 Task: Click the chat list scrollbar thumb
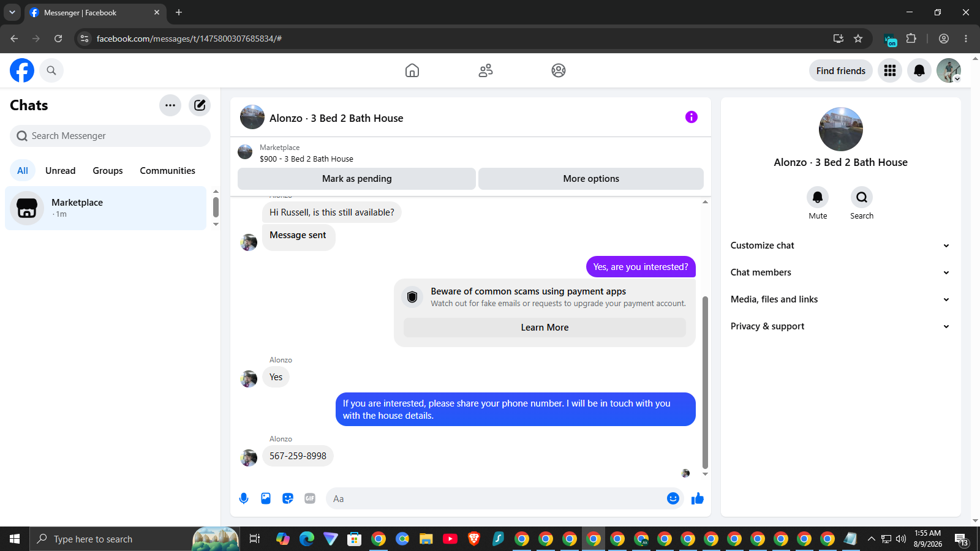pos(216,207)
